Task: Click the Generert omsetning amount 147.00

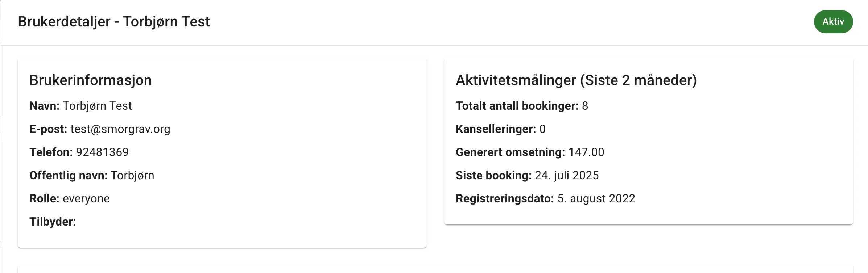Action: point(586,152)
